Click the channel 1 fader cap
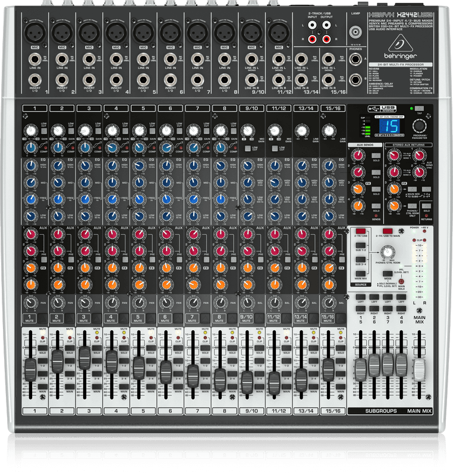The image size is (453, 476). pos(30,369)
